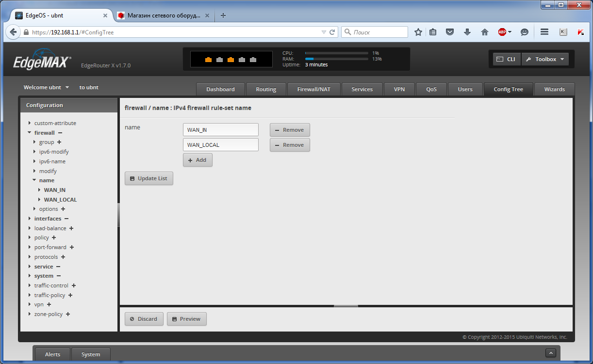
Task: Click the Adblock Plus toolbar icon
Action: (503, 32)
